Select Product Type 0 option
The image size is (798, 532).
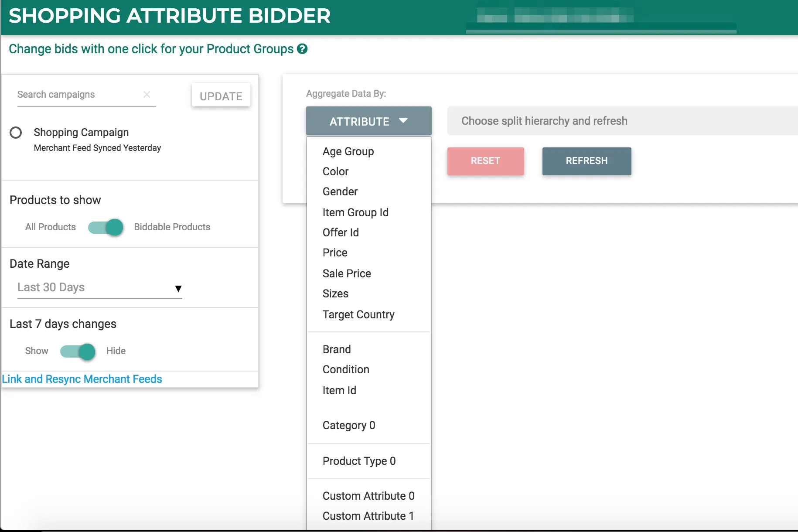click(359, 461)
